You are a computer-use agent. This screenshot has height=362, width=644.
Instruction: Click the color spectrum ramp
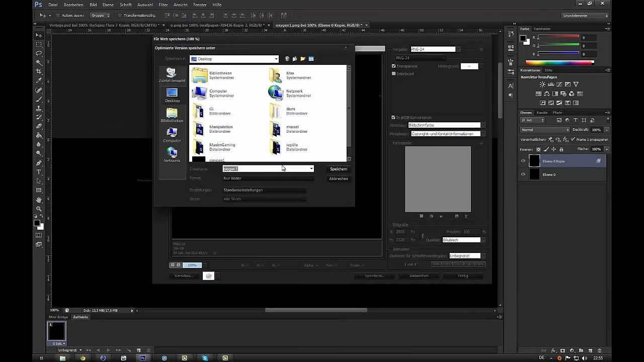click(560, 62)
